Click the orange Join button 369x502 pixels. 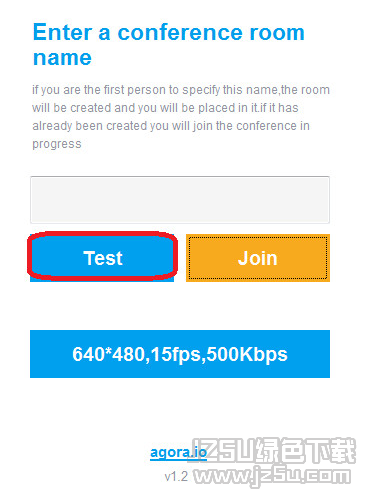coord(258,258)
